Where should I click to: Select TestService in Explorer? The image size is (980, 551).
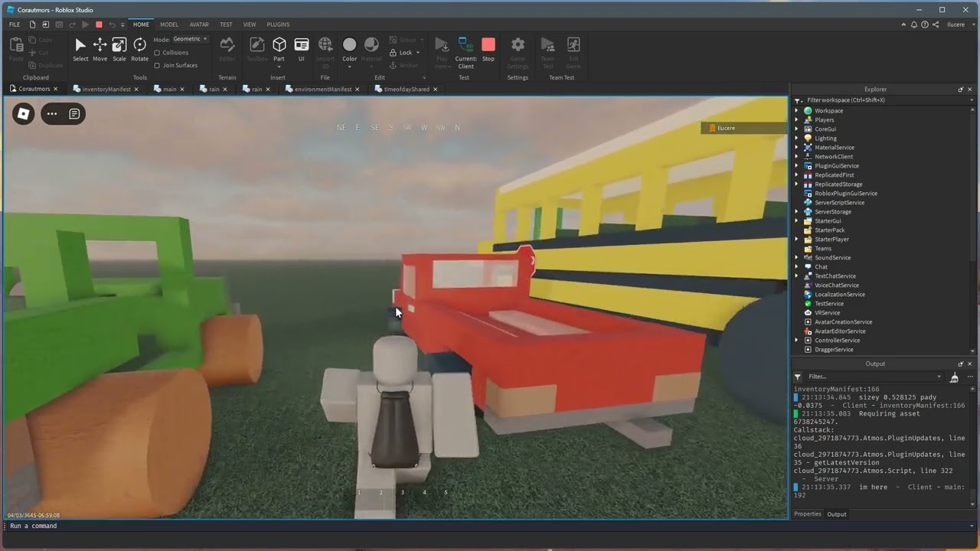pyautogui.click(x=829, y=304)
